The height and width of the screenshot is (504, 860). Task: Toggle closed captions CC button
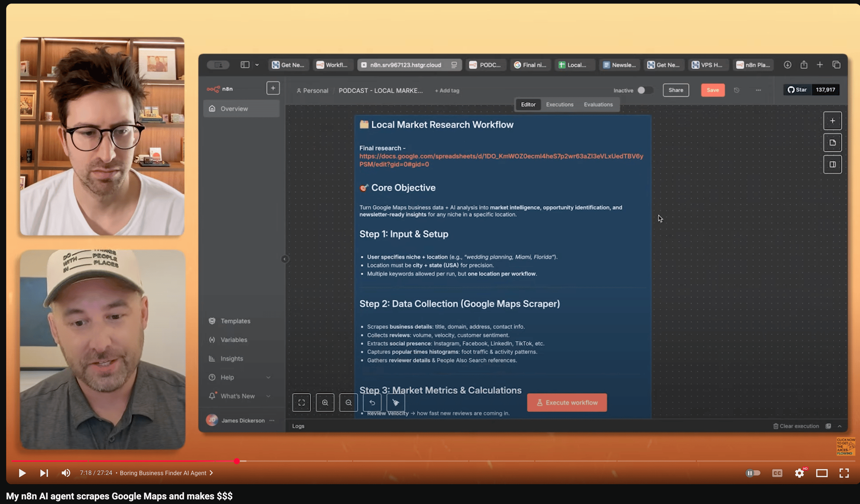(x=777, y=473)
